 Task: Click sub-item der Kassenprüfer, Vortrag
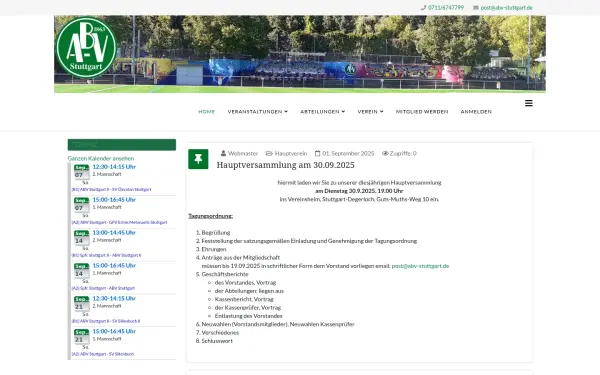248,308
